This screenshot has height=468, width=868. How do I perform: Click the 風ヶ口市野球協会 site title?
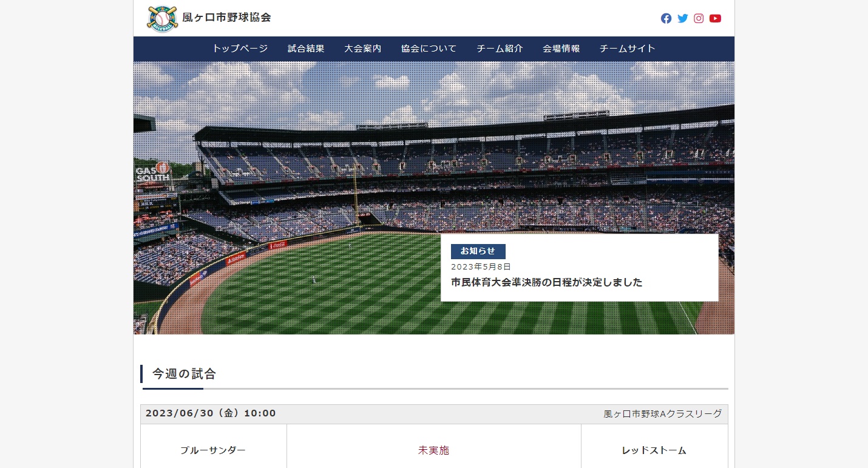pyautogui.click(x=226, y=18)
